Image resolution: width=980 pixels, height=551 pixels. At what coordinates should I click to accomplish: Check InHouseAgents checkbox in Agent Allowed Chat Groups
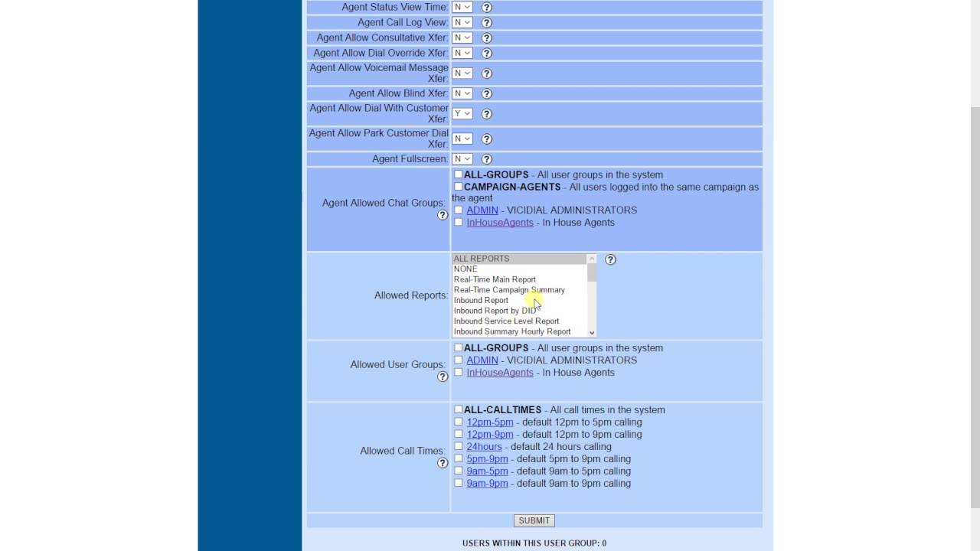(x=459, y=222)
